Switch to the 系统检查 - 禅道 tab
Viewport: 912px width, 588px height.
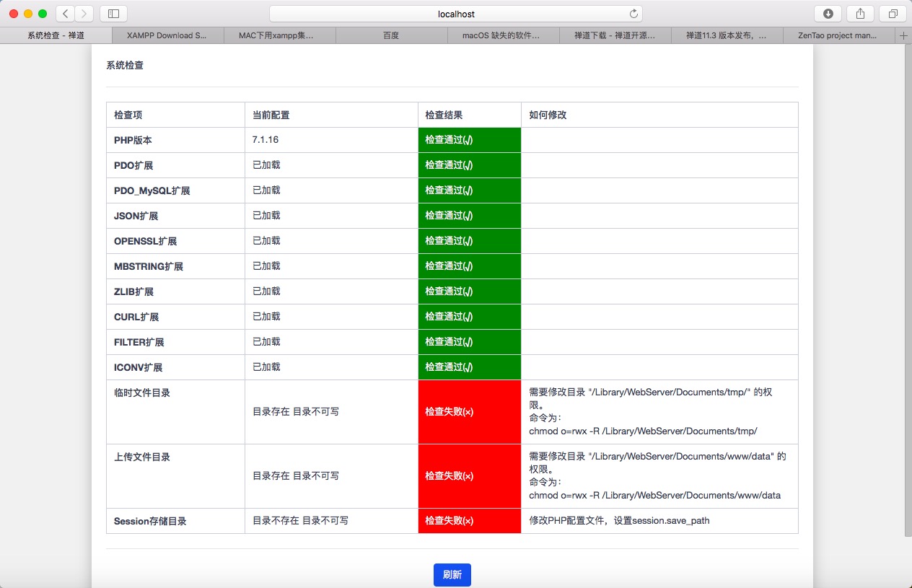pyautogui.click(x=56, y=35)
